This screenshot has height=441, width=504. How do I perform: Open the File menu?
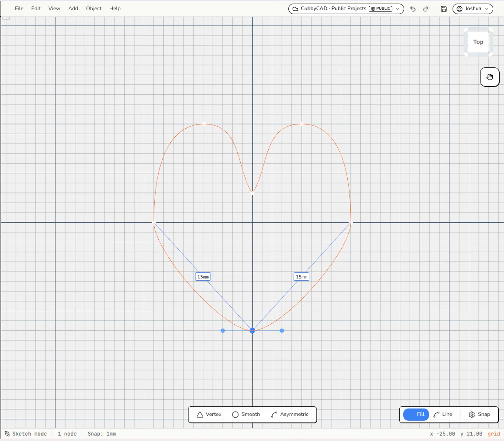(x=19, y=8)
